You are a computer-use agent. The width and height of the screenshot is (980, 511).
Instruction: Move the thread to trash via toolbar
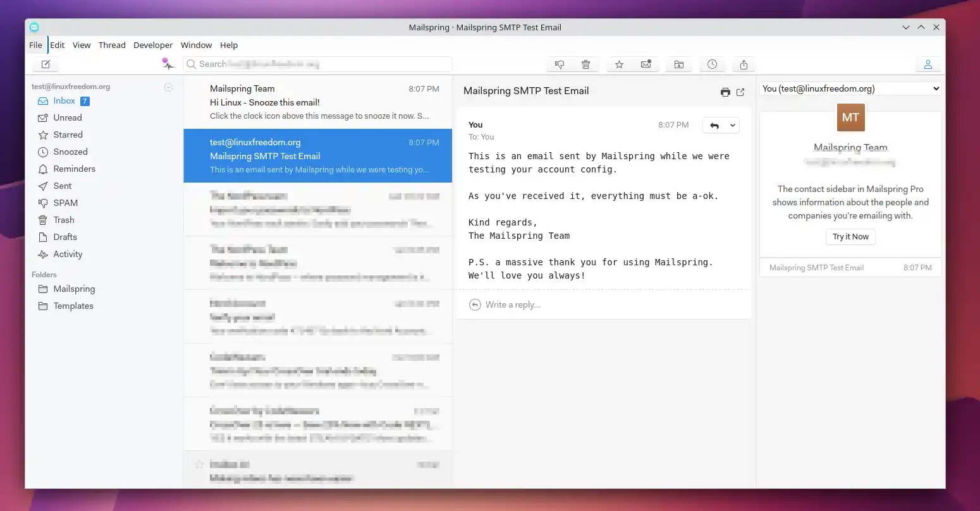(585, 64)
